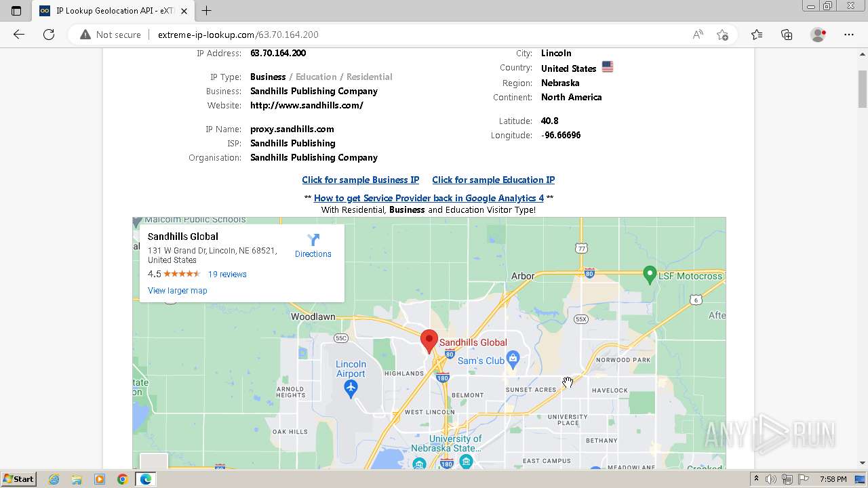Click the greyed Education IP type label
This screenshot has width=868, height=488.
[316, 77]
